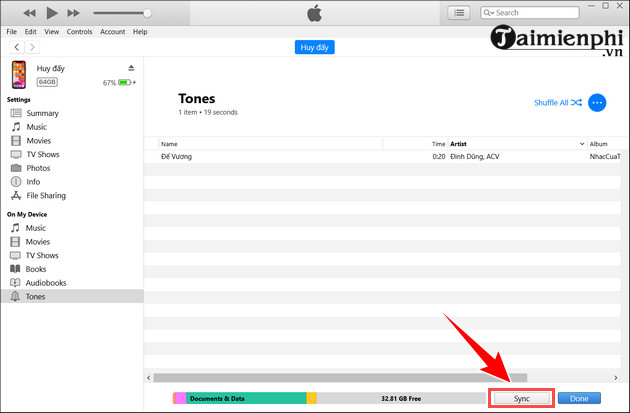This screenshot has width=630, height=413.
Task: Select TV Shows under On My Device
Action: click(x=42, y=256)
